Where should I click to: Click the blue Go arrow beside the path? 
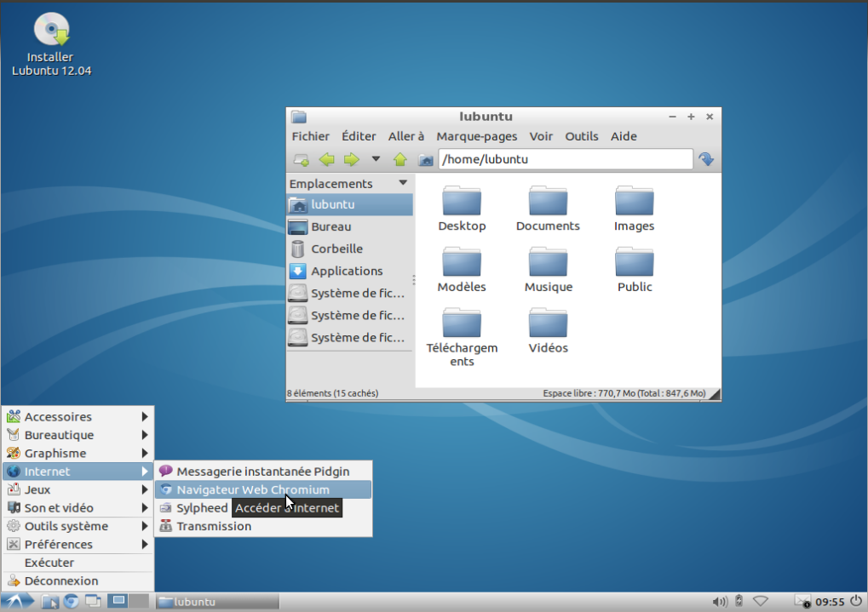pos(706,159)
